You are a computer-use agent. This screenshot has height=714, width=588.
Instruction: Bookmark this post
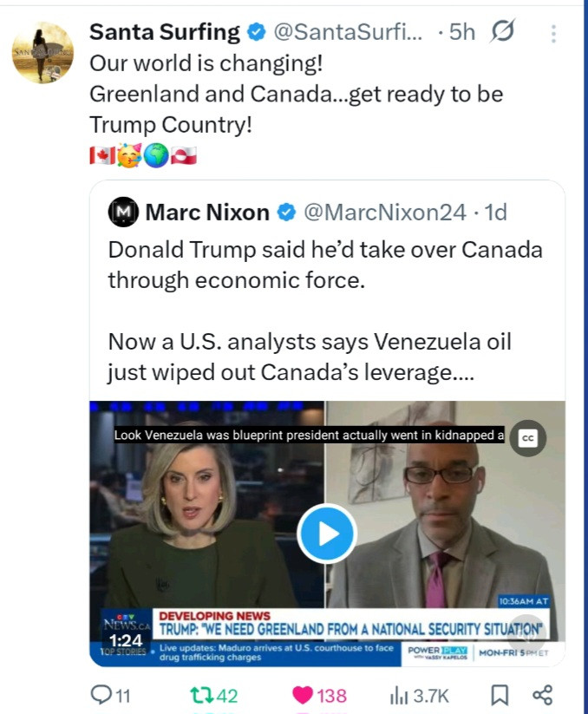click(x=500, y=695)
